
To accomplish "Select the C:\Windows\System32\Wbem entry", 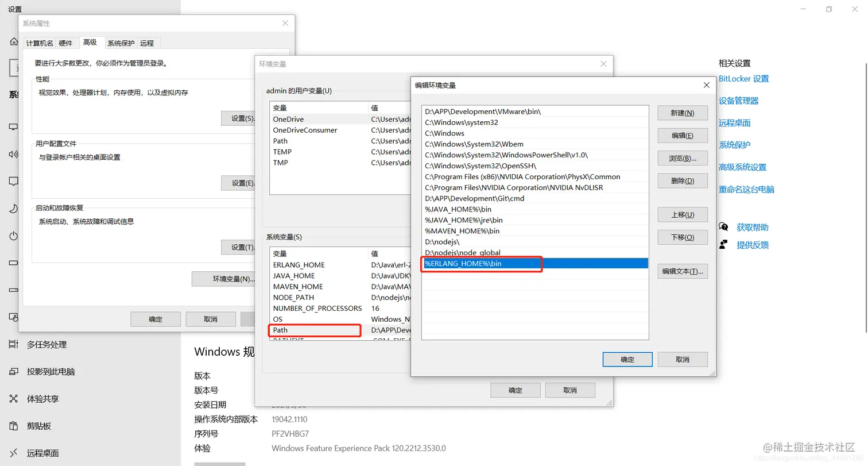I will [x=535, y=144].
